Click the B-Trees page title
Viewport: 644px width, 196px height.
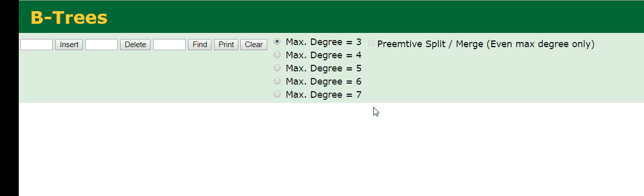pyautogui.click(x=69, y=17)
